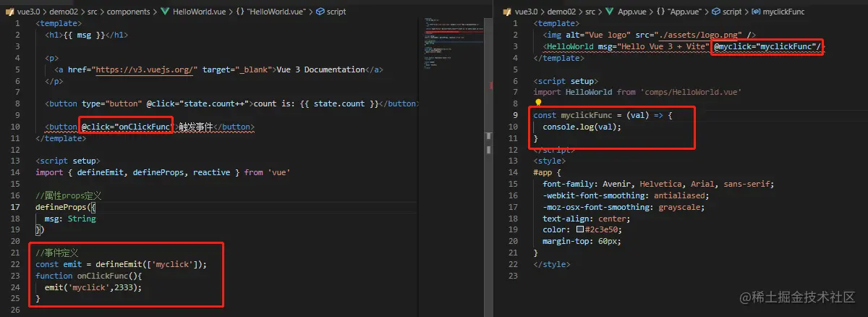Click the defineEmit(['myclick']) call

click(150, 264)
